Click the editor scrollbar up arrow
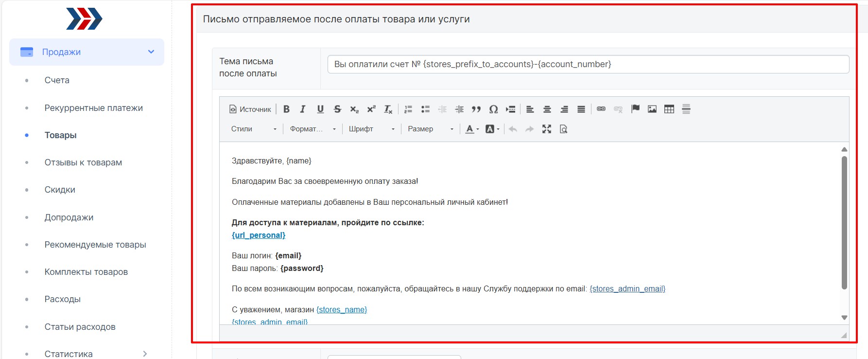Image resolution: width=868 pixels, height=359 pixels. coord(844,149)
